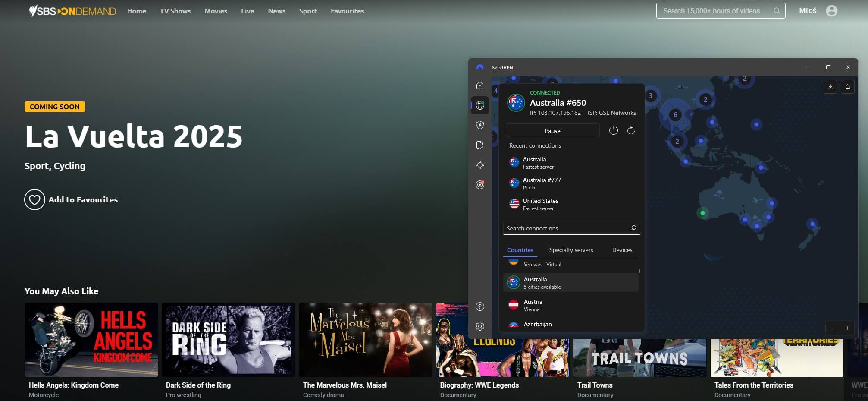Screen dimensions: 868x401
Task: Click the disconnect power icon
Action: pos(614,130)
